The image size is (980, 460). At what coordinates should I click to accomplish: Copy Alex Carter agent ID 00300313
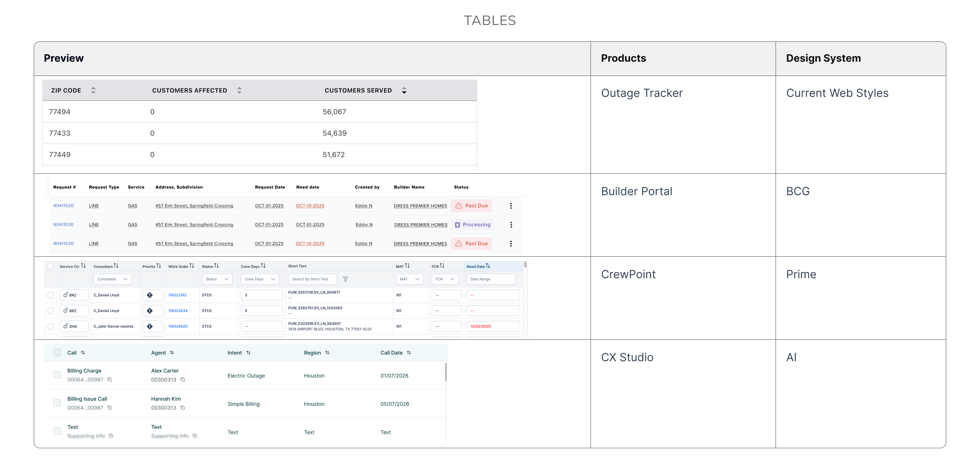pos(183,379)
